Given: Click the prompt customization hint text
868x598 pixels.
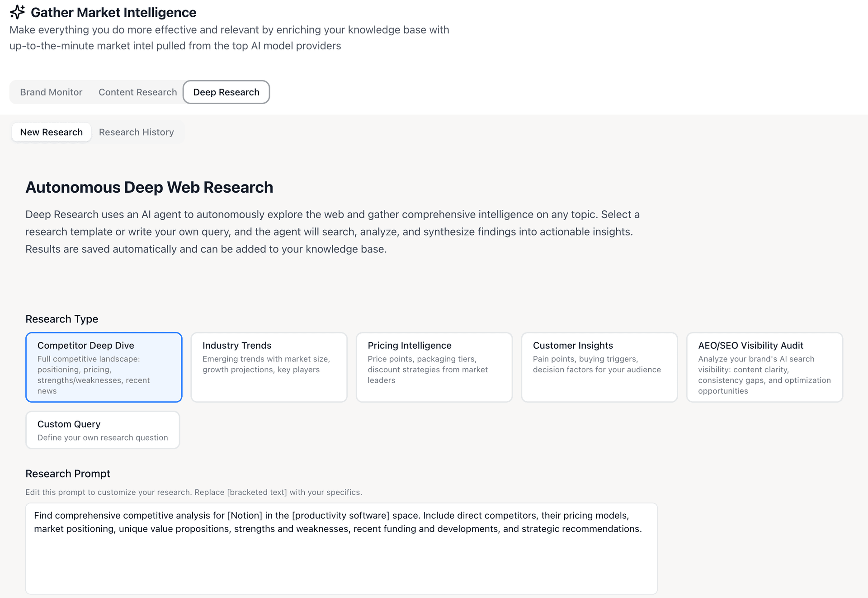Looking at the screenshot, I should (x=193, y=492).
